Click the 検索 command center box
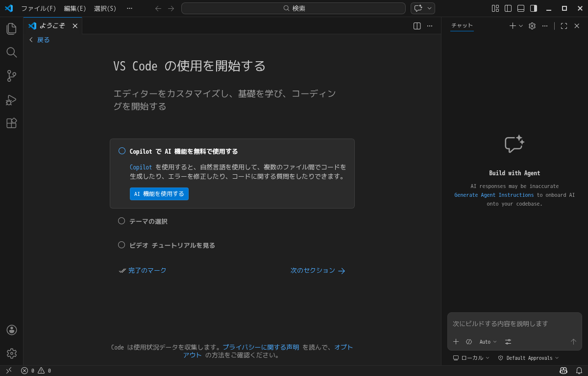 coord(294,8)
